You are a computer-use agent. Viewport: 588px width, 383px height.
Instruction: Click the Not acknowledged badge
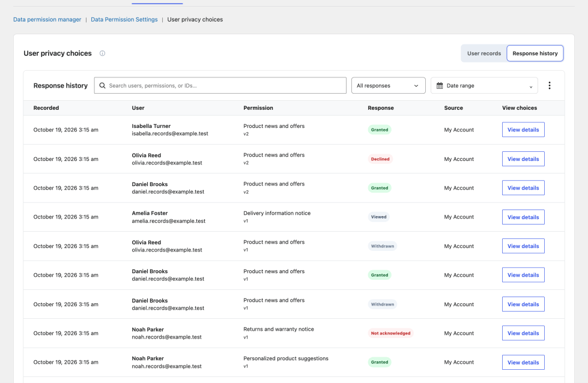click(390, 333)
